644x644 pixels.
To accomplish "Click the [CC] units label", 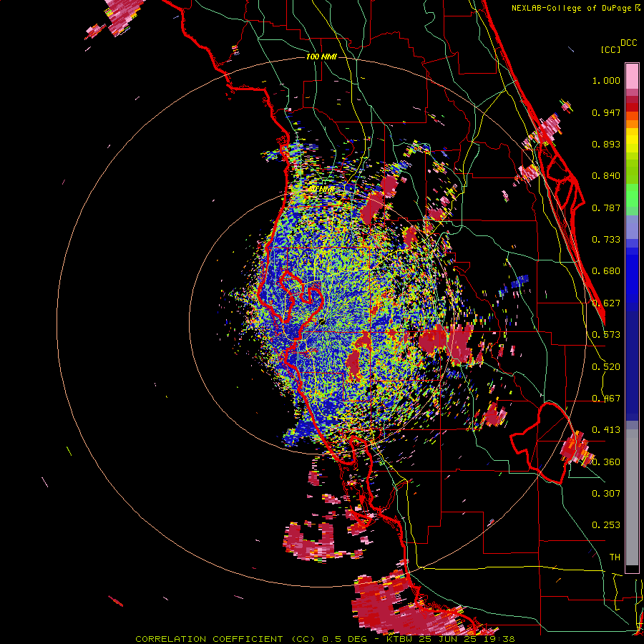I will tap(610, 49).
